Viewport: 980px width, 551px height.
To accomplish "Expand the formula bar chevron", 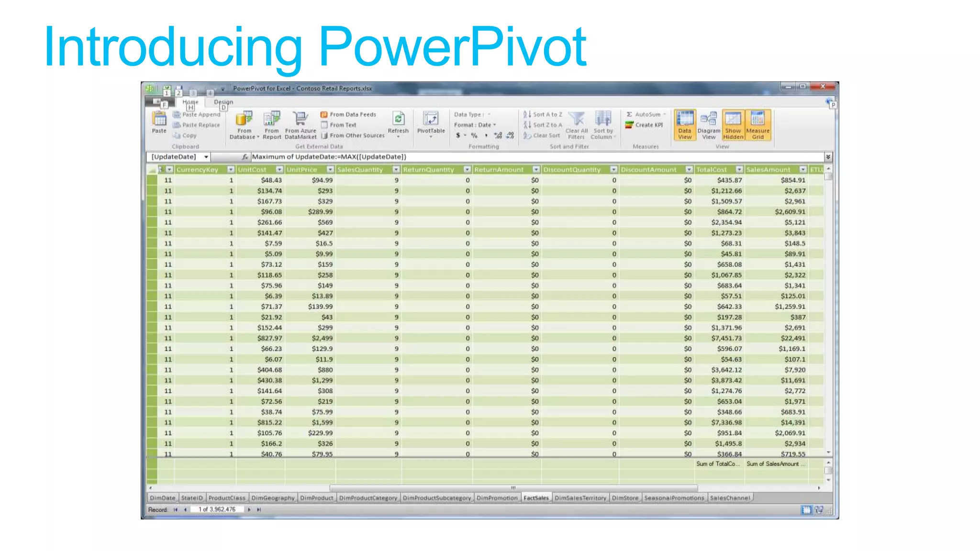I will [x=828, y=157].
